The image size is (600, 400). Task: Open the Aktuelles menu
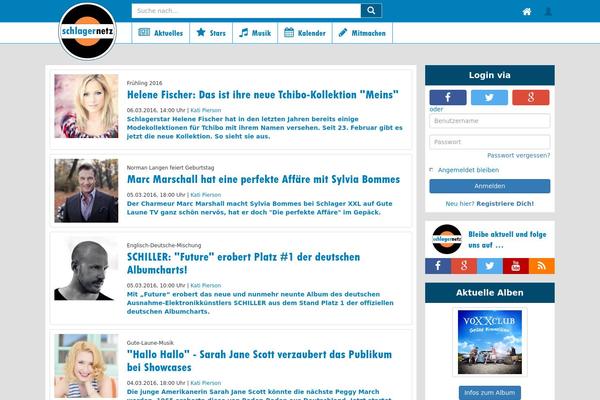click(161, 33)
